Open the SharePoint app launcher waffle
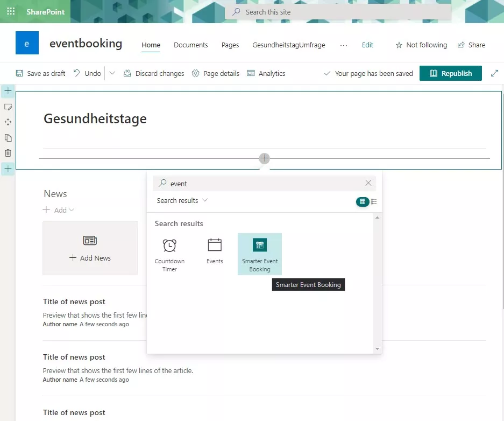 (11, 11)
